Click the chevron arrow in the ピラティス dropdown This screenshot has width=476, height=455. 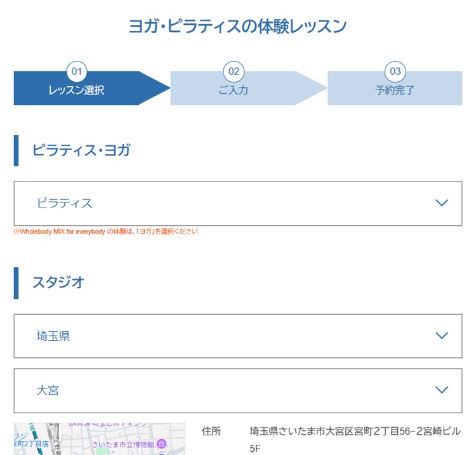point(442,203)
